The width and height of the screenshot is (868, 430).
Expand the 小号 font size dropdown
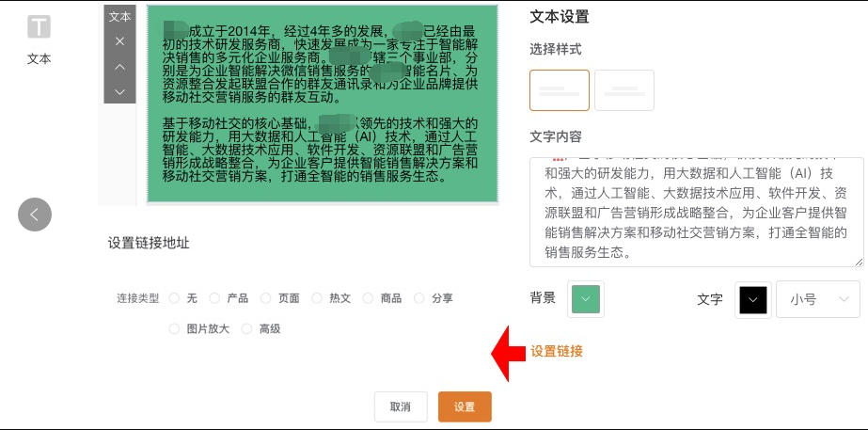816,299
